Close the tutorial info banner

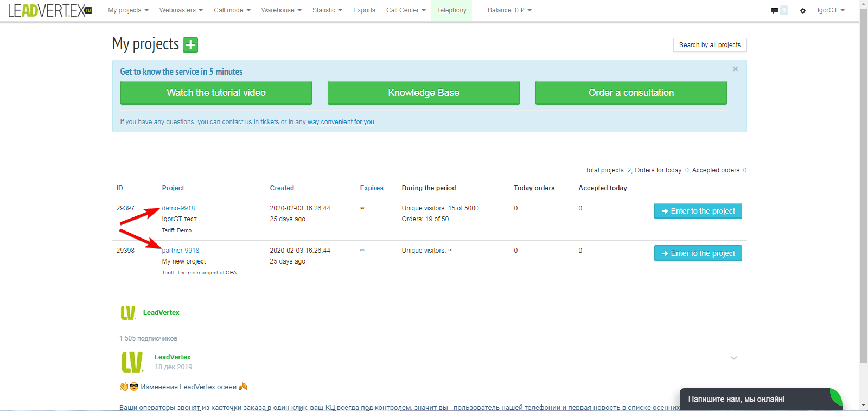(x=736, y=69)
